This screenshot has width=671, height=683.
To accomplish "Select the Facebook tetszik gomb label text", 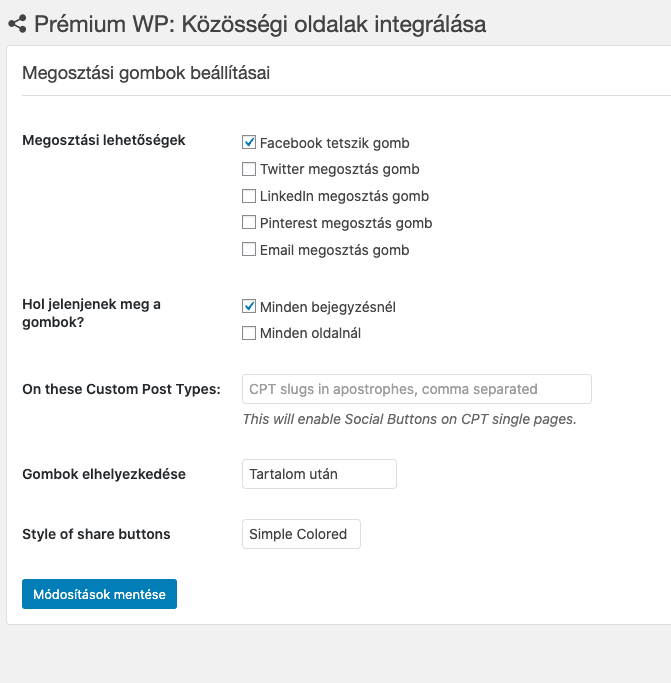I will (x=335, y=143).
